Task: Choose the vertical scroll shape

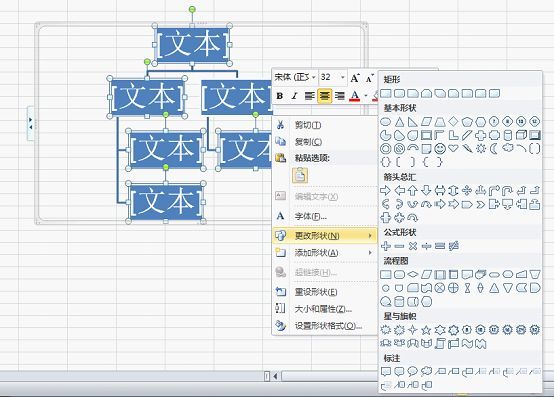Action: [440, 343]
